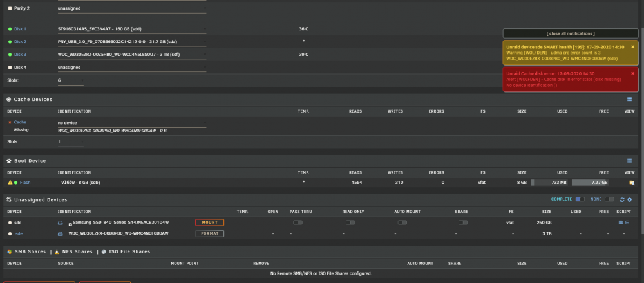Toggle Pass Thru for sdc
The width and height of the screenshot is (644, 283).
tap(298, 223)
